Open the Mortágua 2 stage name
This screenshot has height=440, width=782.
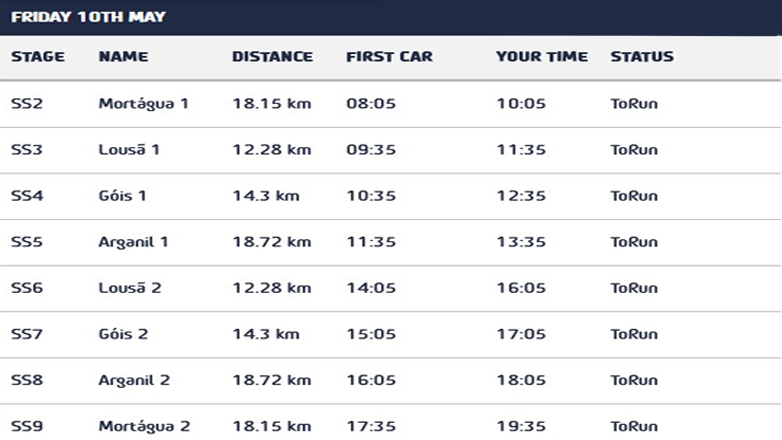[144, 426]
